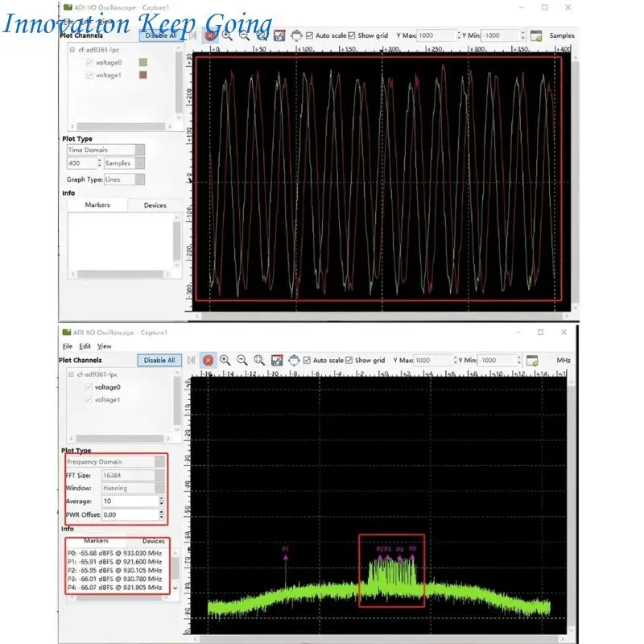Click the voltage1 red color swatch
Viewport: 644px width, 644px height.
point(143,75)
